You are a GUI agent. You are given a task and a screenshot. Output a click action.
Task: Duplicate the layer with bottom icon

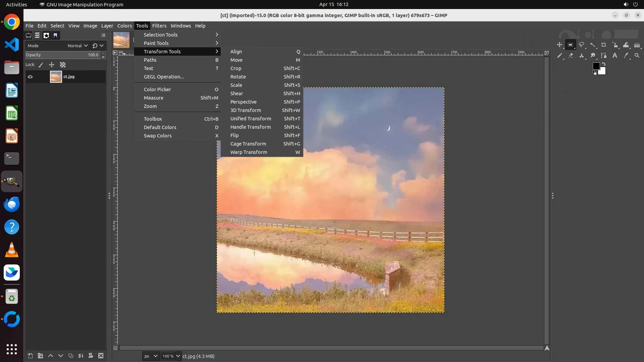[x=71, y=356]
